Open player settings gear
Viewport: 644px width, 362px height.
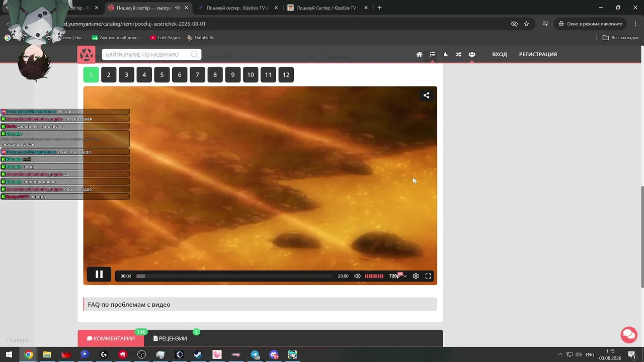(416, 276)
